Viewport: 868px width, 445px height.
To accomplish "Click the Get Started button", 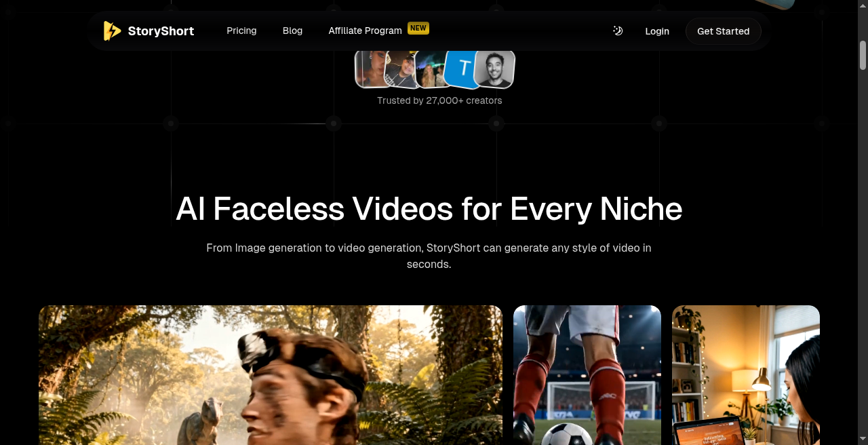I will [x=723, y=31].
